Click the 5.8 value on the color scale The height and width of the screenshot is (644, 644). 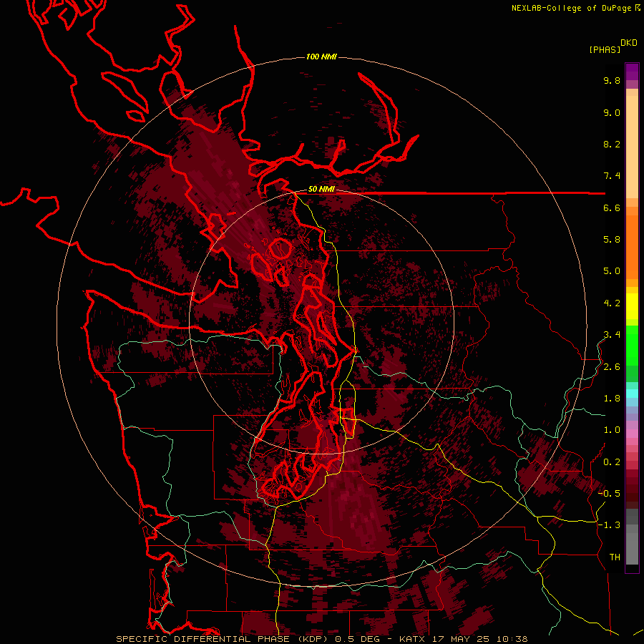(x=612, y=240)
